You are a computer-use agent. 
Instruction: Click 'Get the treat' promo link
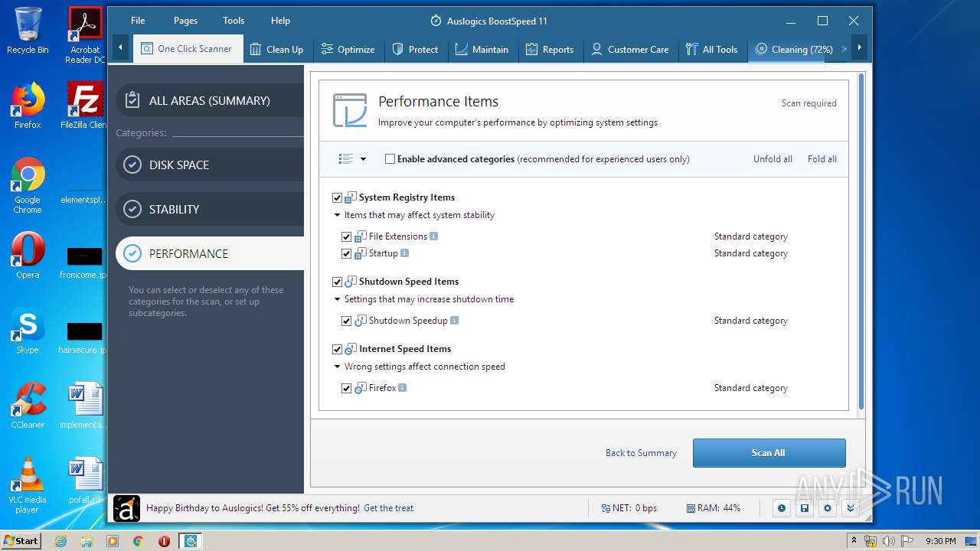pos(388,507)
